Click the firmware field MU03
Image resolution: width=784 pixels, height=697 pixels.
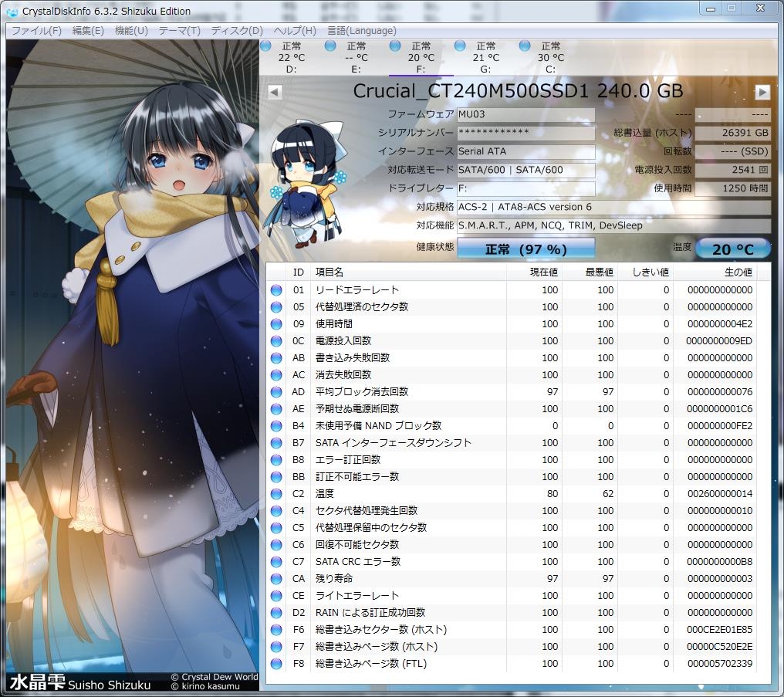[x=526, y=114]
